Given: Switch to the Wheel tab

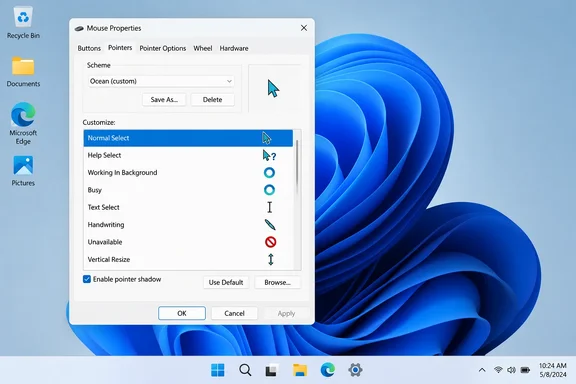Looking at the screenshot, I should coord(203,48).
